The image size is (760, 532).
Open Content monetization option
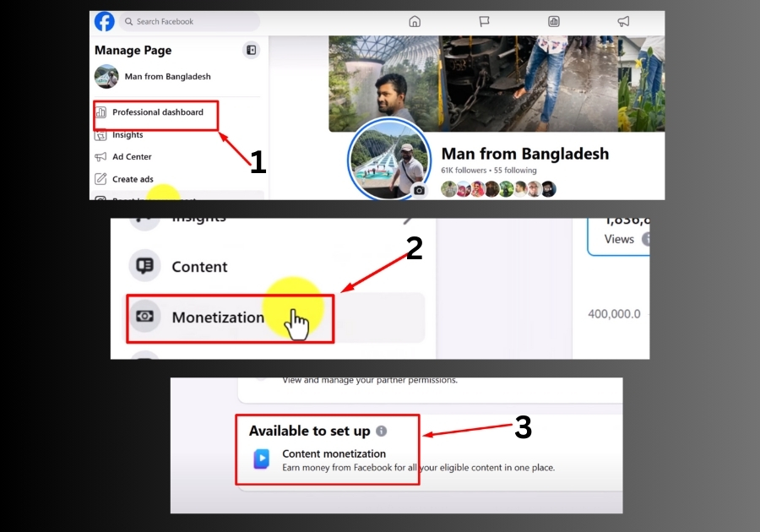418,460
